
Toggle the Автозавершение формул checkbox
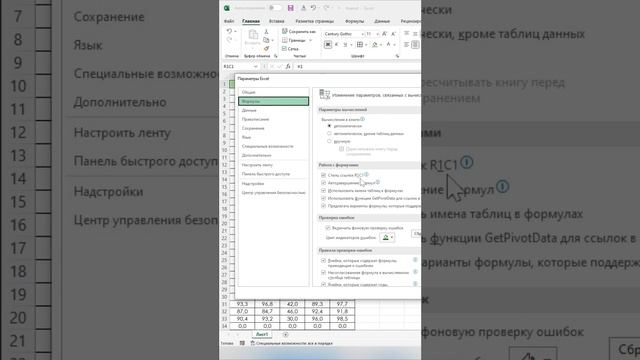(x=324, y=183)
